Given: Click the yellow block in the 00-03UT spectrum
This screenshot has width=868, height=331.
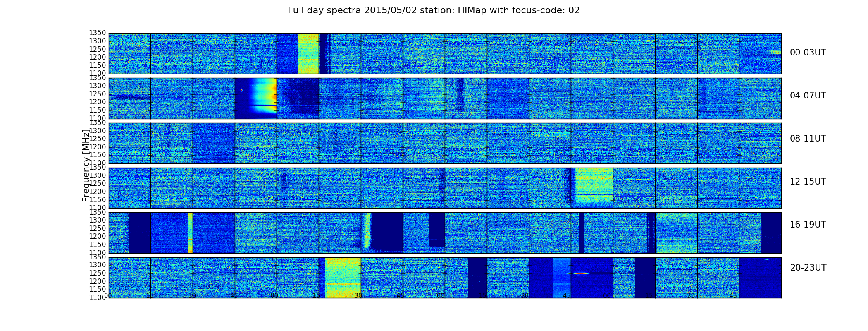Looking at the screenshot, I should point(308,54).
